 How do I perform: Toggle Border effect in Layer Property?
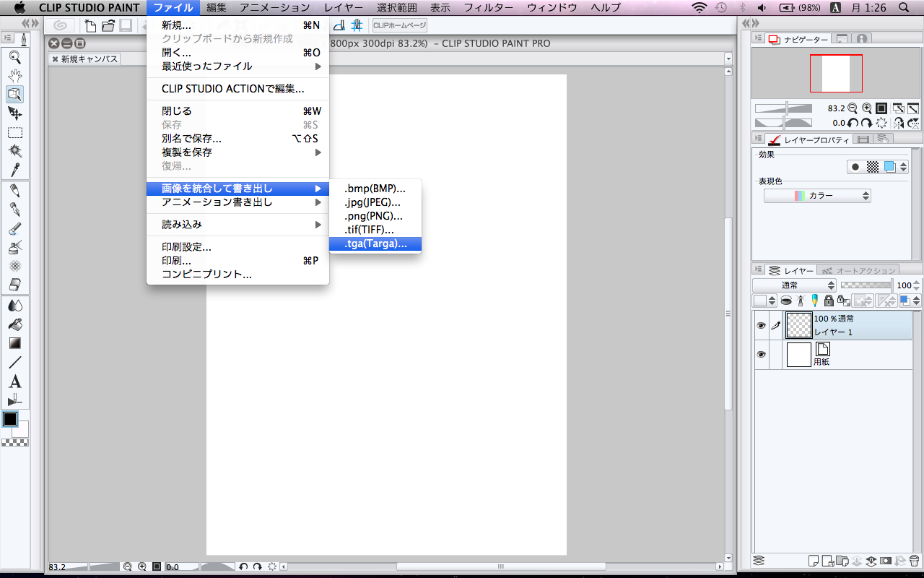855,167
